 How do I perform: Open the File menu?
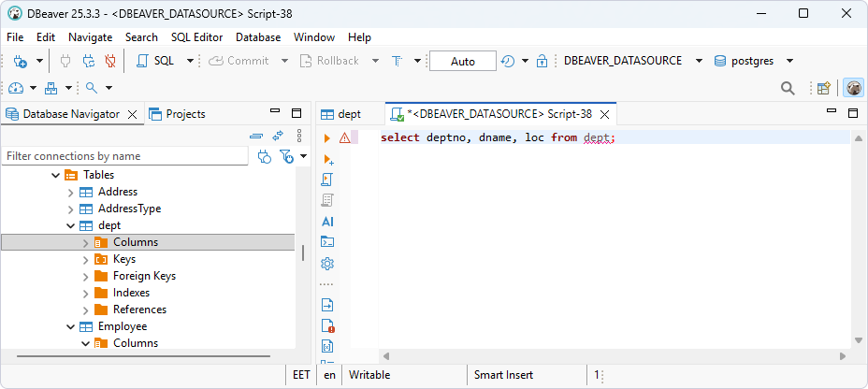15,37
